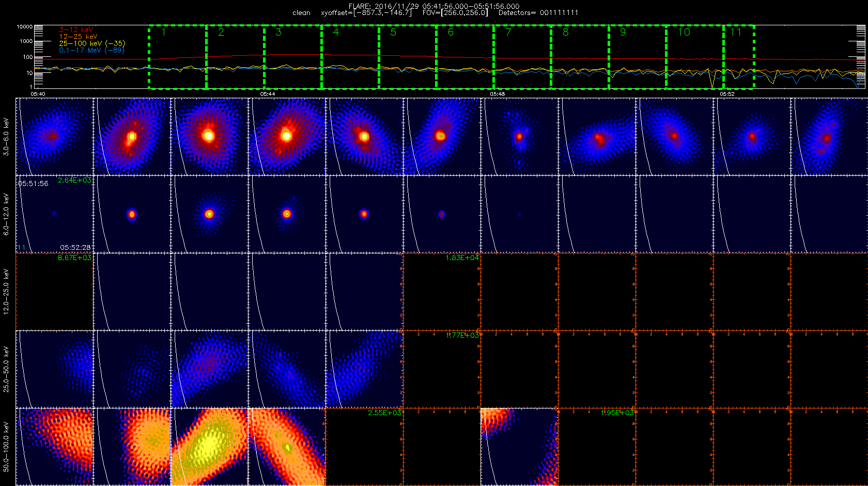
Task: Click the '05:52' time axis label
Action: tap(727, 94)
